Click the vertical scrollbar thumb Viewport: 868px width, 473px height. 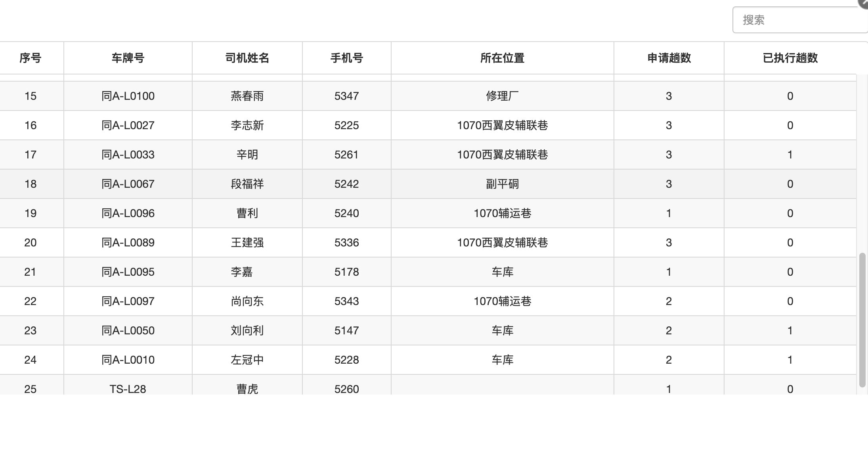point(862,319)
